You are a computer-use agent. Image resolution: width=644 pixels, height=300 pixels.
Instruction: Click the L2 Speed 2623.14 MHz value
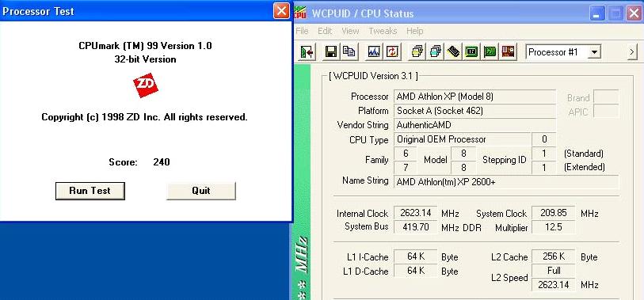553,284
